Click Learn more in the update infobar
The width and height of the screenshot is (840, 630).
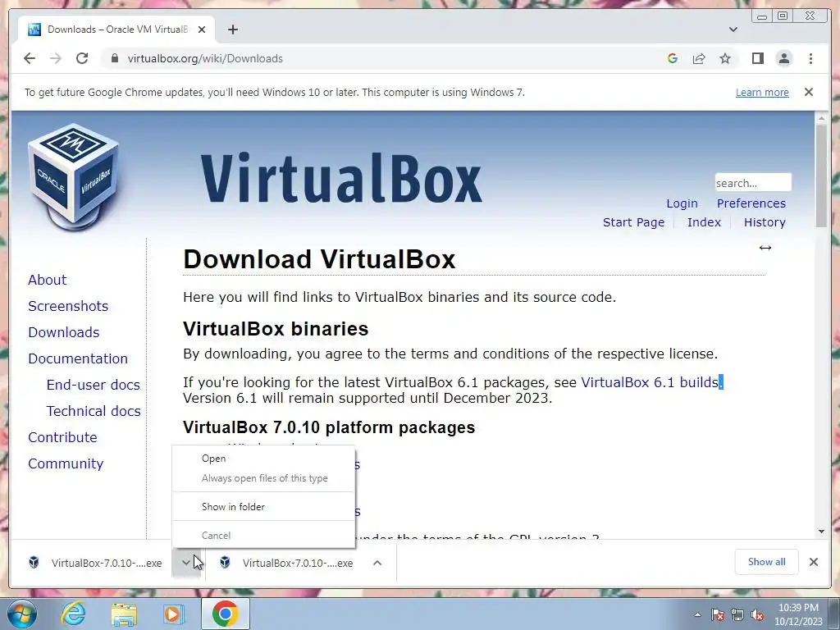(x=762, y=92)
